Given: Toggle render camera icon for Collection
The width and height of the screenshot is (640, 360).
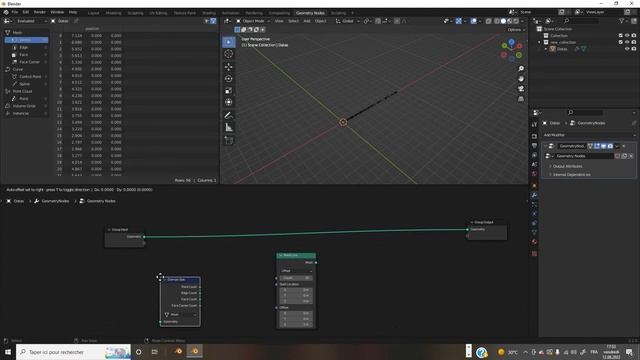Looking at the screenshot, I should click(633, 36).
